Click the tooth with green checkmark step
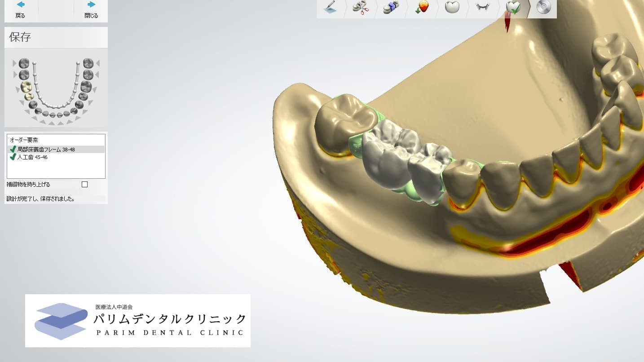This screenshot has width=644, height=362. point(513,8)
